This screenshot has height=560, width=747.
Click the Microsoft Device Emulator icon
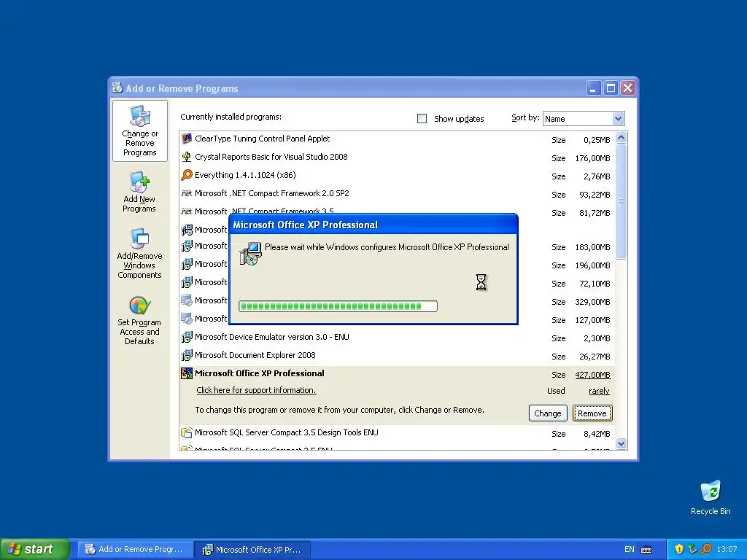(x=187, y=337)
